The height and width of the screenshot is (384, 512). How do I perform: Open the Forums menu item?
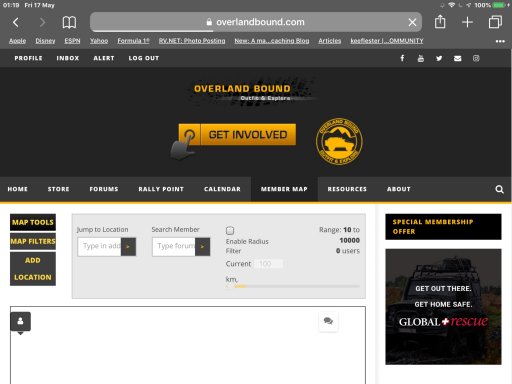104,189
